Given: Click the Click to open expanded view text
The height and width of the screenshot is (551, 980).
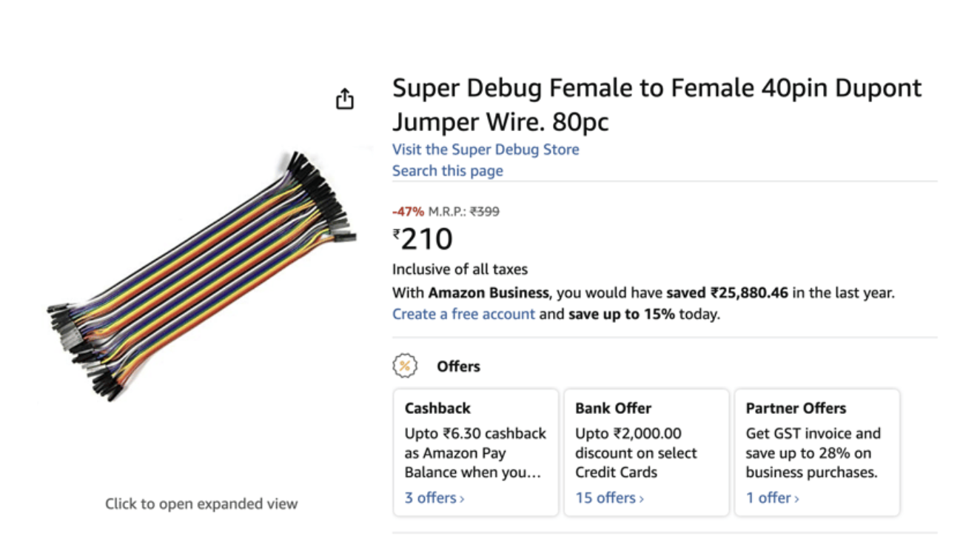Looking at the screenshot, I should 201,504.
